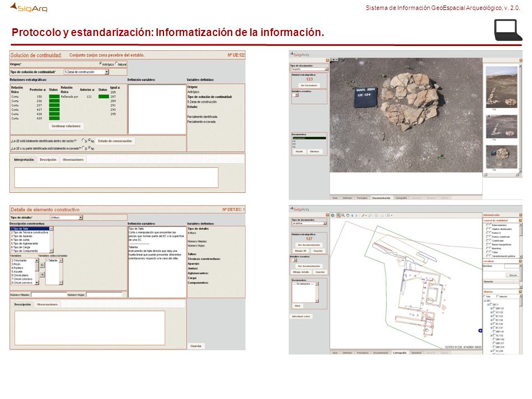Click Estado de conservación button
Image resolution: width=532 pixels, height=399 pixels.
[115, 141]
